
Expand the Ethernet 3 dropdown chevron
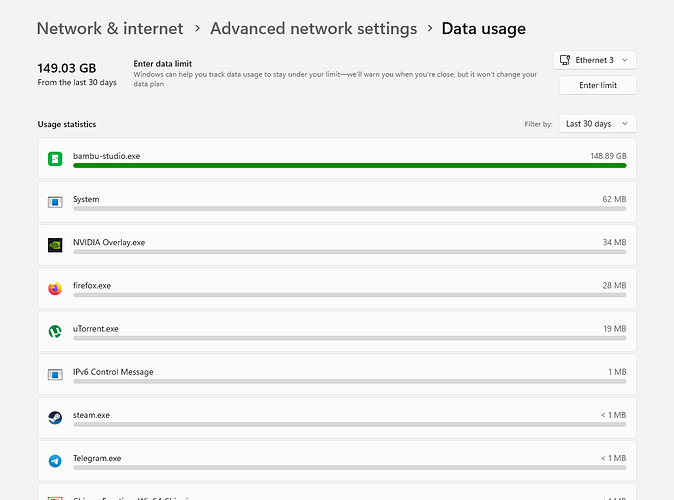[625, 60]
